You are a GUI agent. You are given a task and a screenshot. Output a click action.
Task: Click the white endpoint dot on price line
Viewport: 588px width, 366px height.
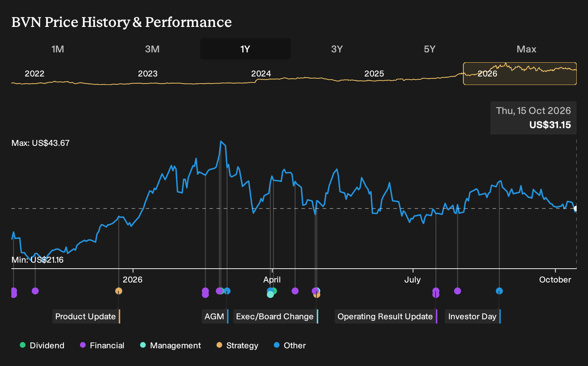[576, 208]
